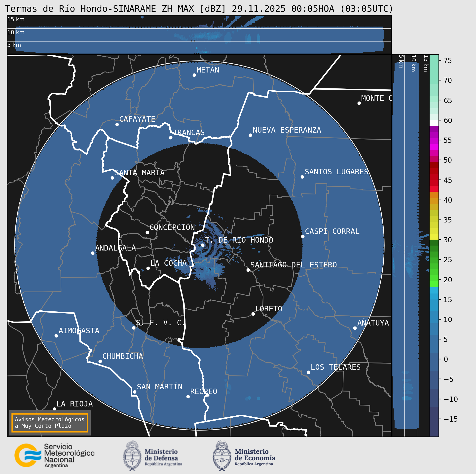Click the AIMOGASTA marker dot
This screenshot has width=476, height=474.
[x=56, y=336]
